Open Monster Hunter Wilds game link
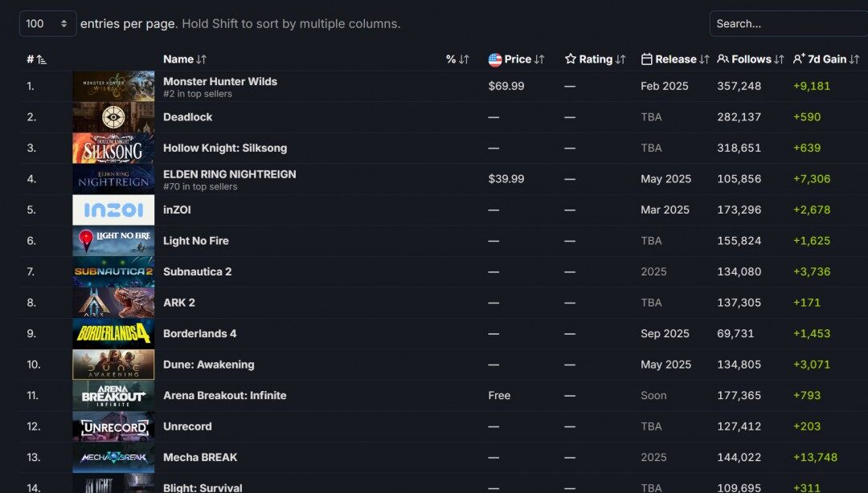Screen dimensions: 868x493 219,81
